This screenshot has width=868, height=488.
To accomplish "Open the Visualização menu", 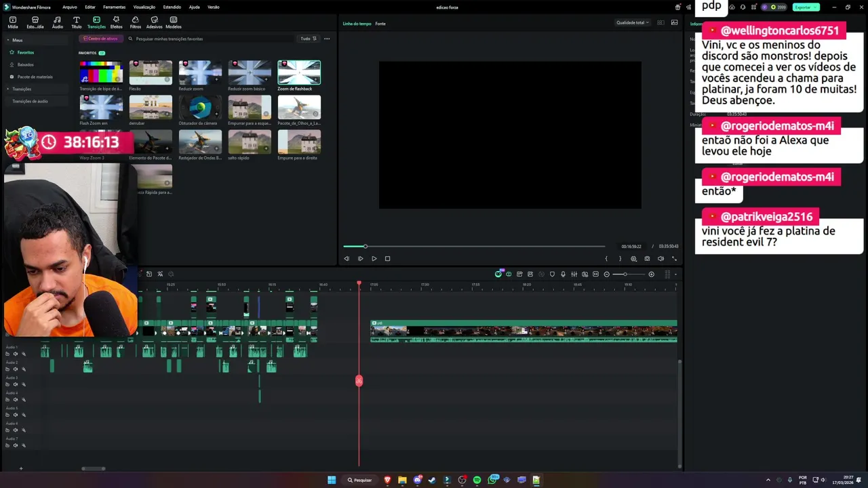I will 144,7.
